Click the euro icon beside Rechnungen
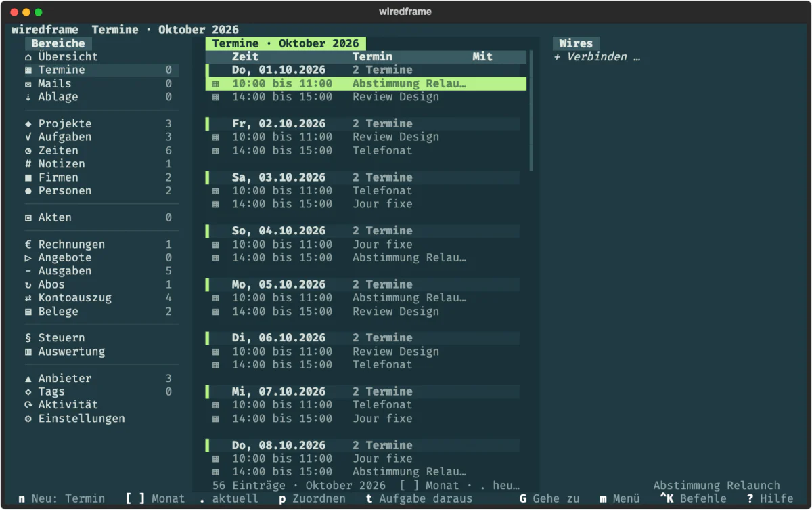 [28, 245]
